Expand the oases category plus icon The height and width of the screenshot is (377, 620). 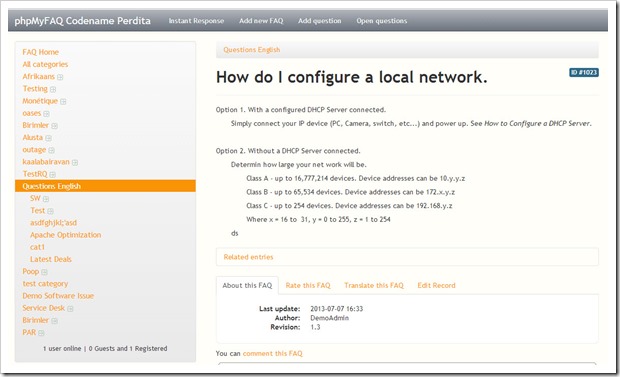pyautogui.click(x=46, y=114)
